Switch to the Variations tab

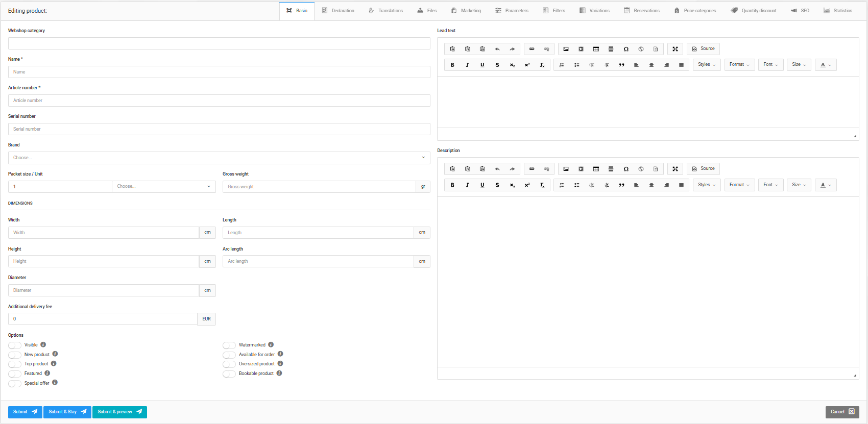(594, 11)
